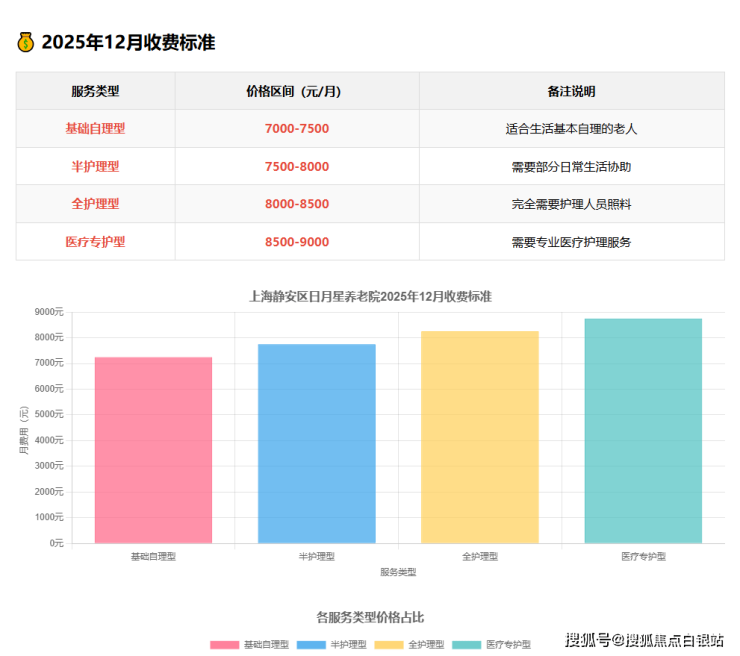Select the red 基础自理型 table row label
The height and width of the screenshot is (656, 740).
click(x=95, y=129)
